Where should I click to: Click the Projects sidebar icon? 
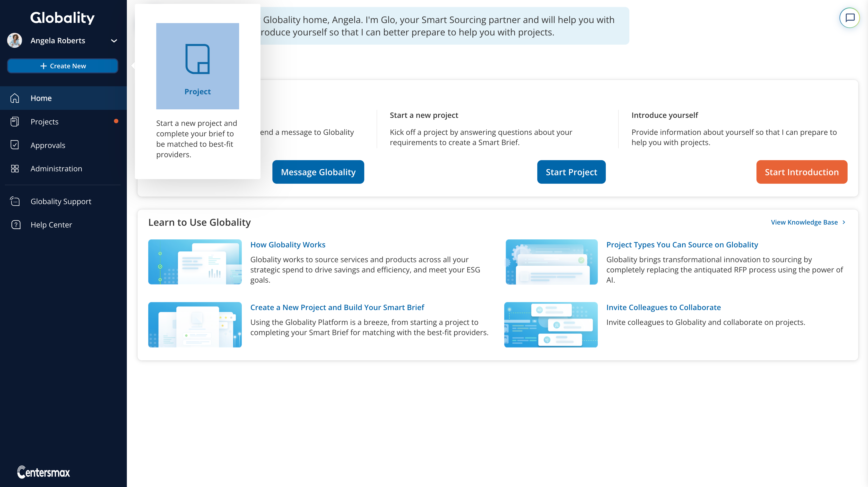pyautogui.click(x=15, y=122)
